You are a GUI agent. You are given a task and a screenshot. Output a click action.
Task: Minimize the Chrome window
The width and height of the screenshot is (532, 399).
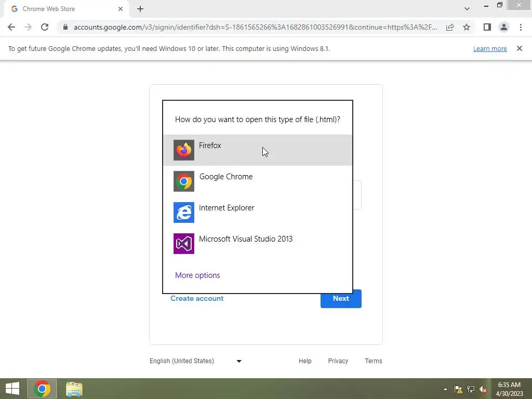pos(486,5)
